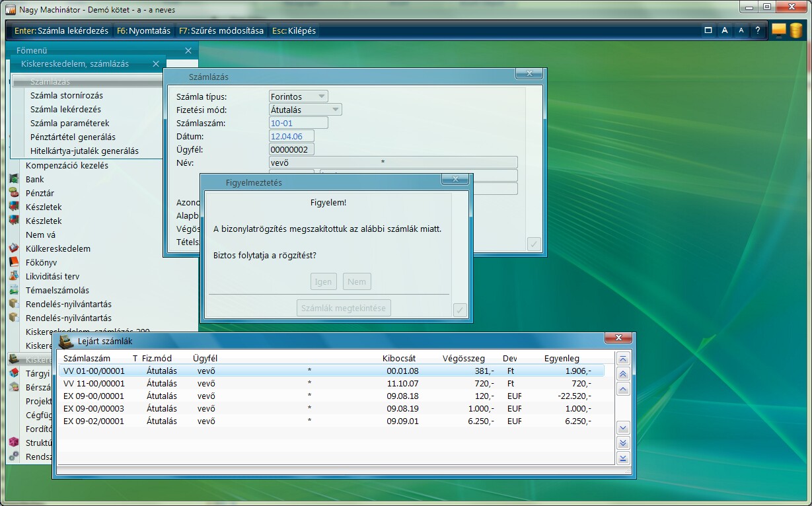Open the Főkönyv menu item
The width and height of the screenshot is (812, 506).
(x=41, y=262)
